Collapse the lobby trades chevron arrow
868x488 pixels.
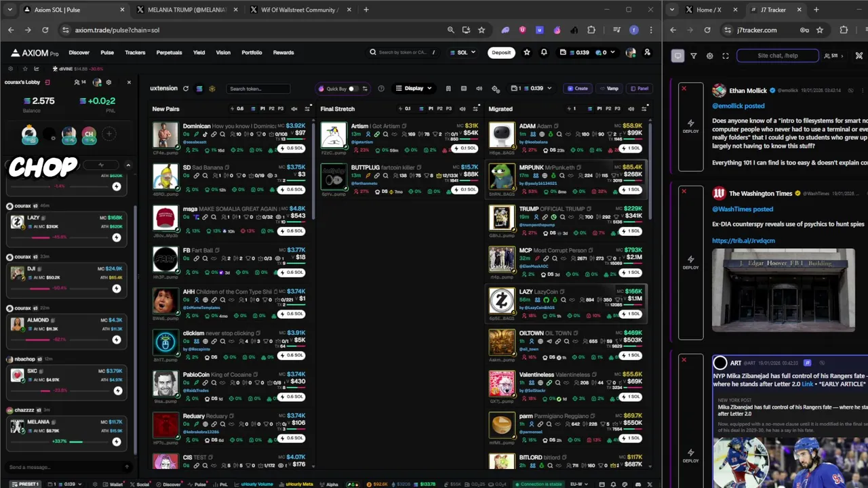click(128, 165)
